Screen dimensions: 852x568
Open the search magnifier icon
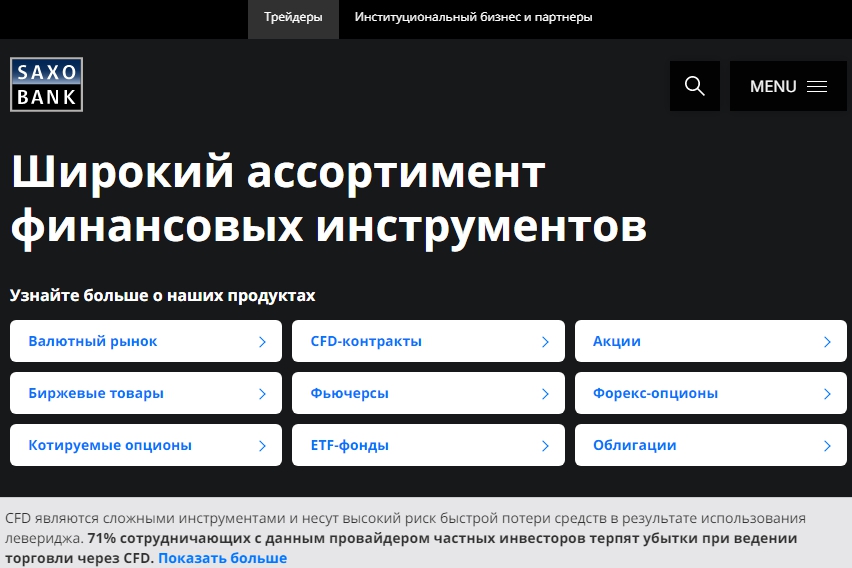click(x=694, y=86)
